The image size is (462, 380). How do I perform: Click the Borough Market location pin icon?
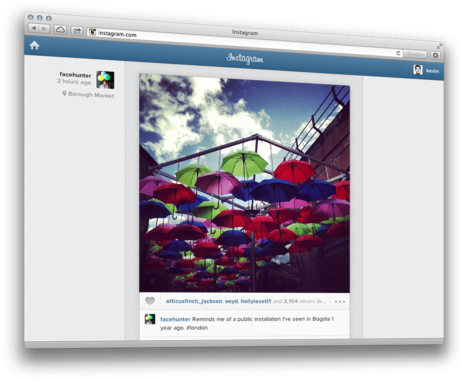point(64,94)
